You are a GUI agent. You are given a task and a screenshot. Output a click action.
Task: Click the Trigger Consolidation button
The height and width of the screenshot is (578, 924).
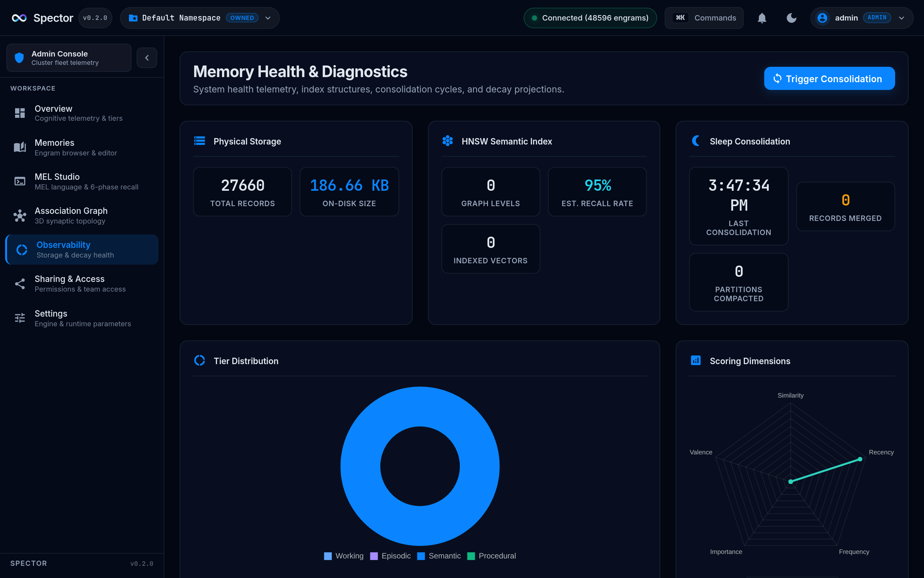coord(829,79)
